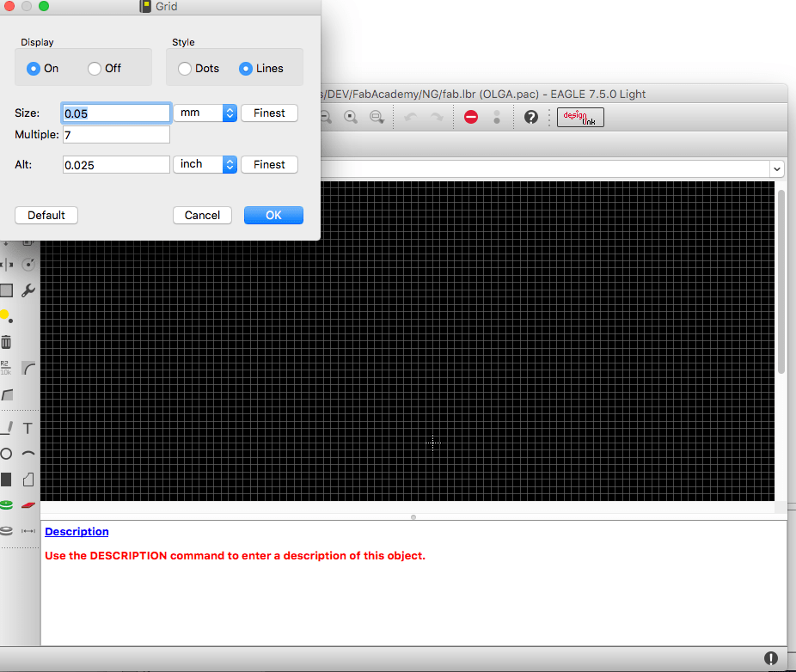Click the splitter handle above Description
Image resolution: width=796 pixels, height=672 pixels.
(x=413, y=517)
